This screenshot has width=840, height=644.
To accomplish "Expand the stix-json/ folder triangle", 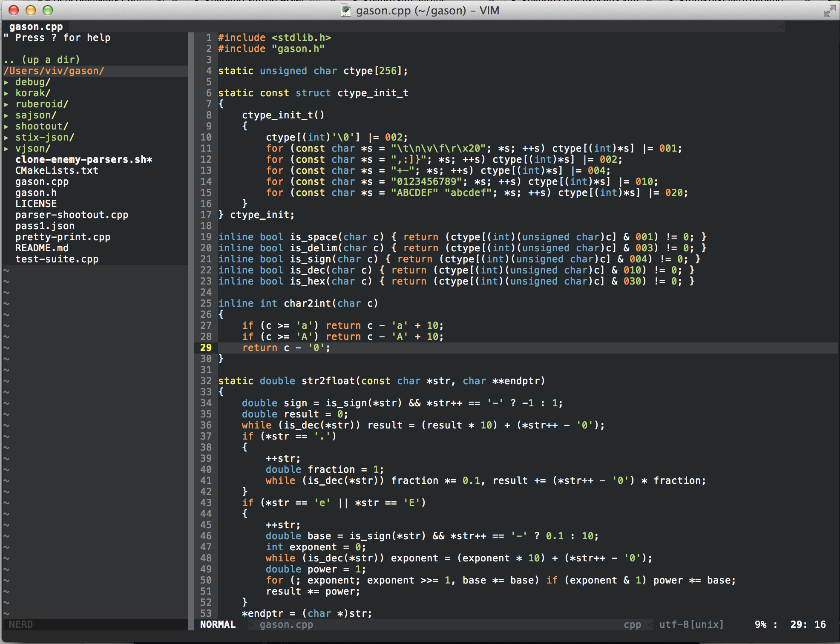I will click(x=6, y=138).
